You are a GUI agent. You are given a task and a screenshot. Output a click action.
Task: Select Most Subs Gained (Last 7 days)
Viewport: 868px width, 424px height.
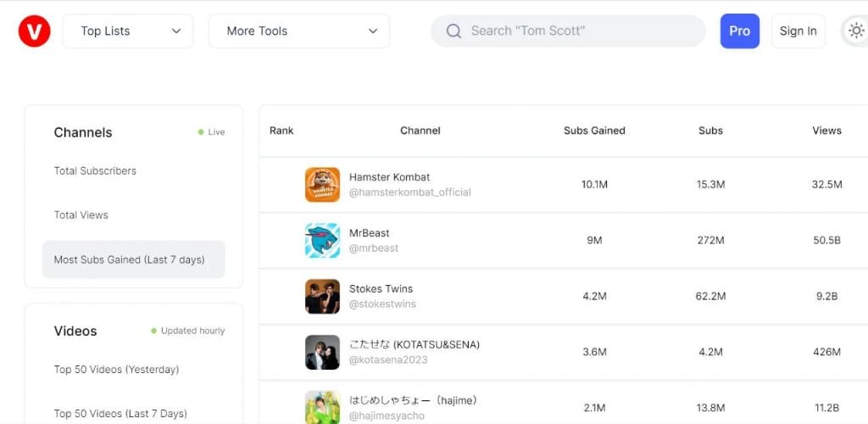pos(133,259)
